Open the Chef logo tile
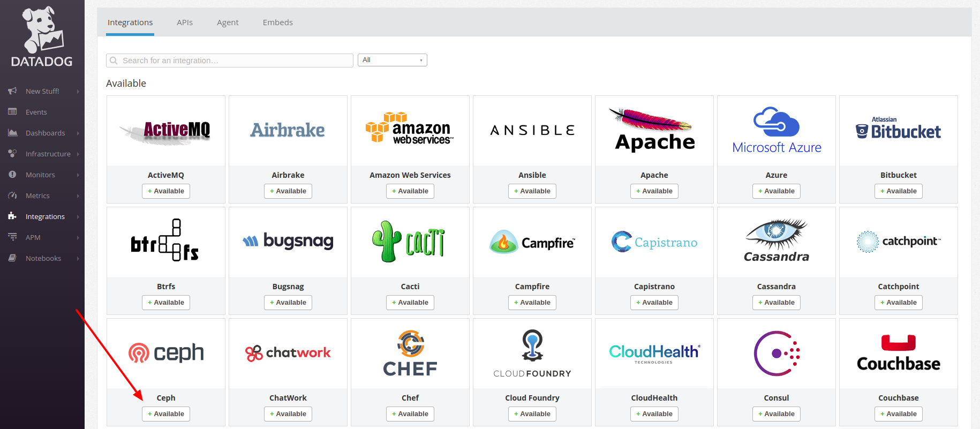Image resolution: width=980 pixels, height=429 pixels. [410, 353]
